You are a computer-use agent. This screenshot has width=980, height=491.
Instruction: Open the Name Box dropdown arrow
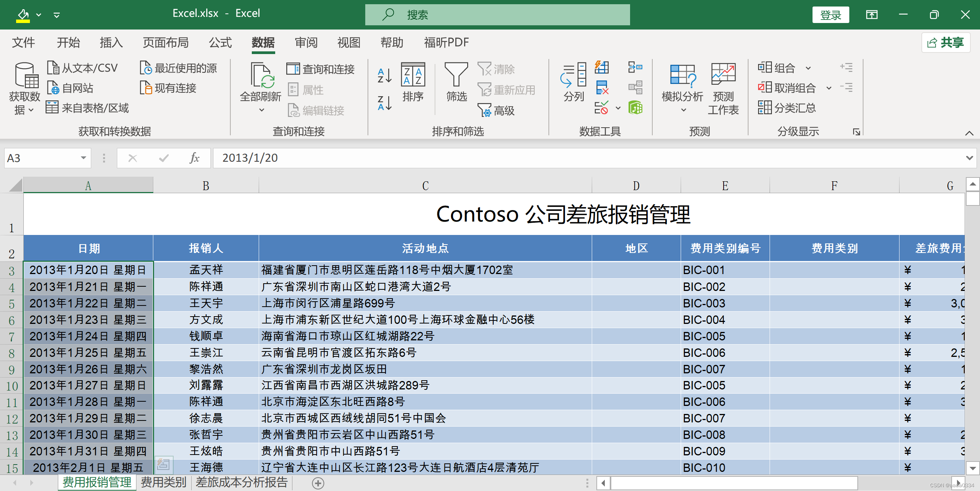coord(83,158)
